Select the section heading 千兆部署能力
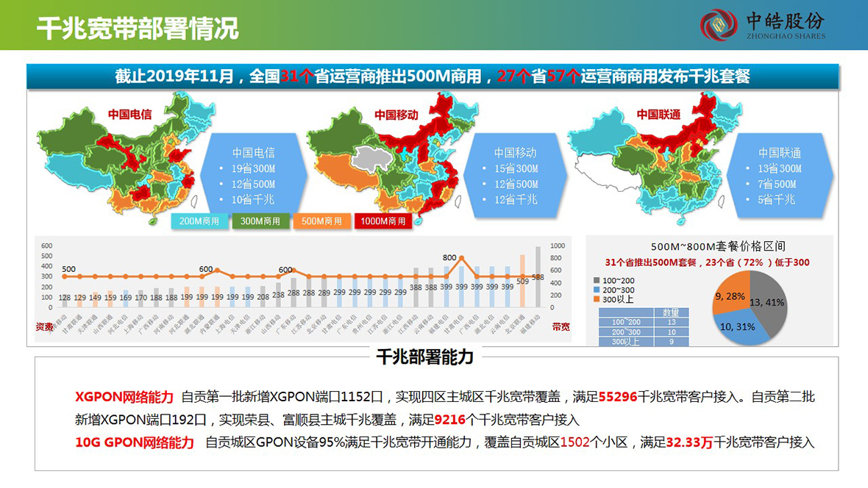The height and width of the screenshot is (488, 868). (425, 357)
